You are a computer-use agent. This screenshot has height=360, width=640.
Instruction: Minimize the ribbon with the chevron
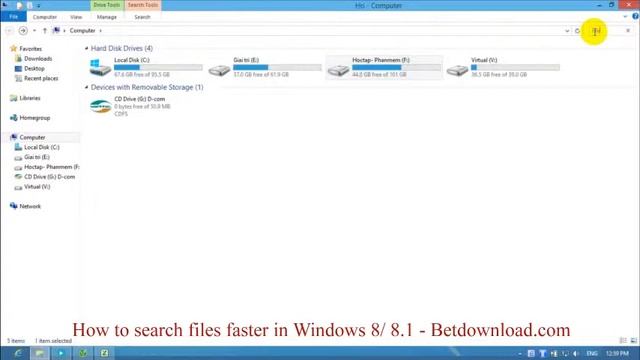625,17
